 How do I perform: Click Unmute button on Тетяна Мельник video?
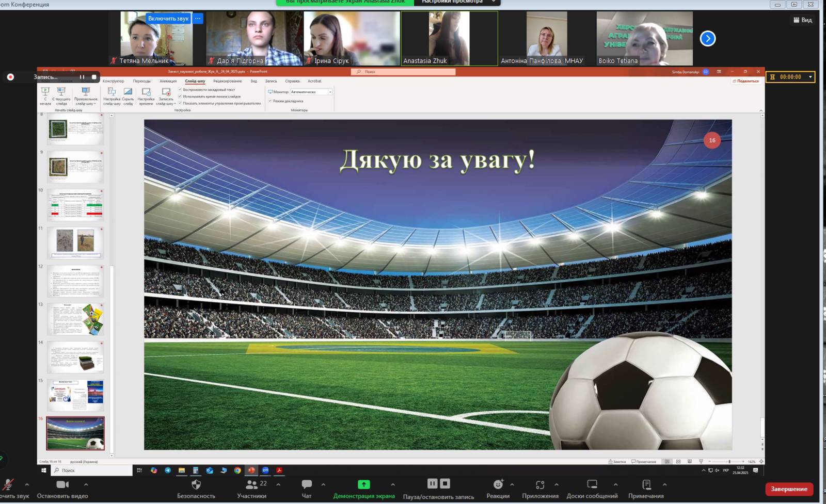(168, 19)
